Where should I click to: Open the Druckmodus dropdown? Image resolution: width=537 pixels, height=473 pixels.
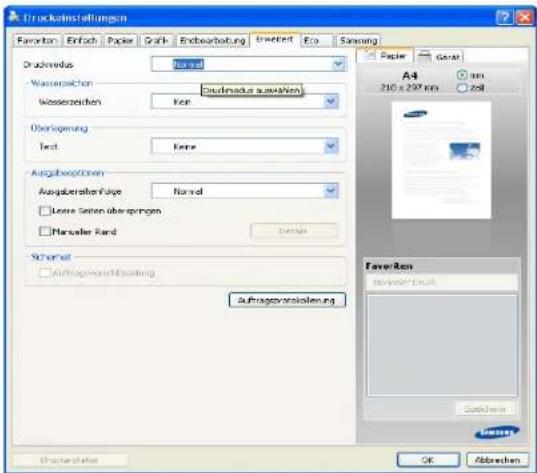pyautogui.click(x=249, y=64)
